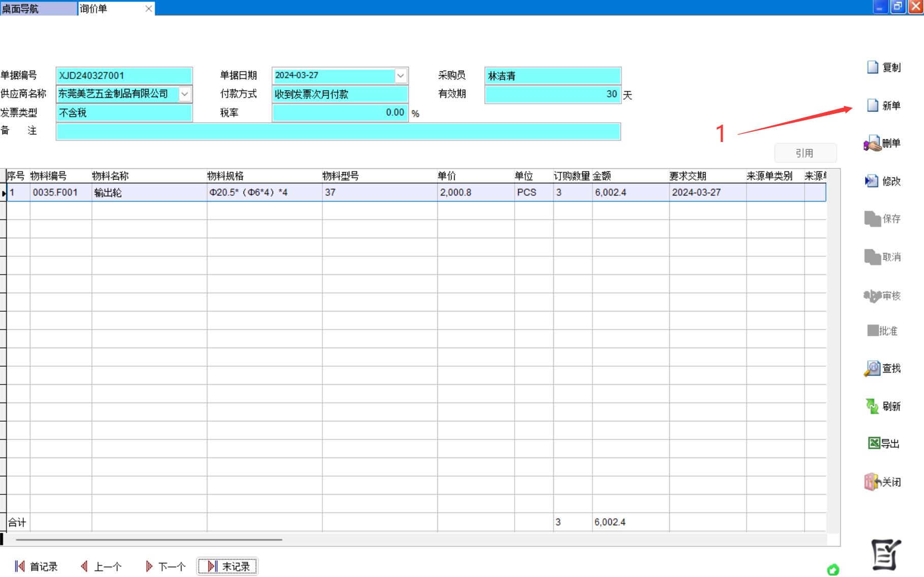924x577 pixels.
Task: Switch to the 桌面导航 tab
Action: (38, 9)
